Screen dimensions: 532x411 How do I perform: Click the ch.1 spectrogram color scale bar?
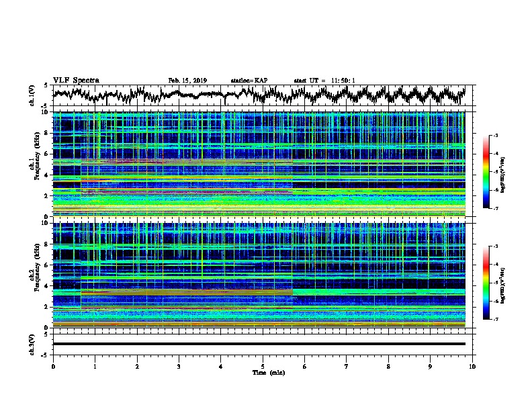(486, 172)
